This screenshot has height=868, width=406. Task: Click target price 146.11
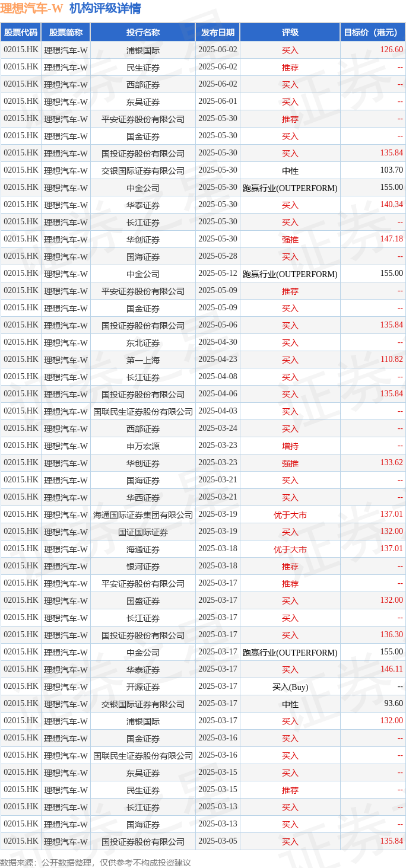[x=392, y=669]
